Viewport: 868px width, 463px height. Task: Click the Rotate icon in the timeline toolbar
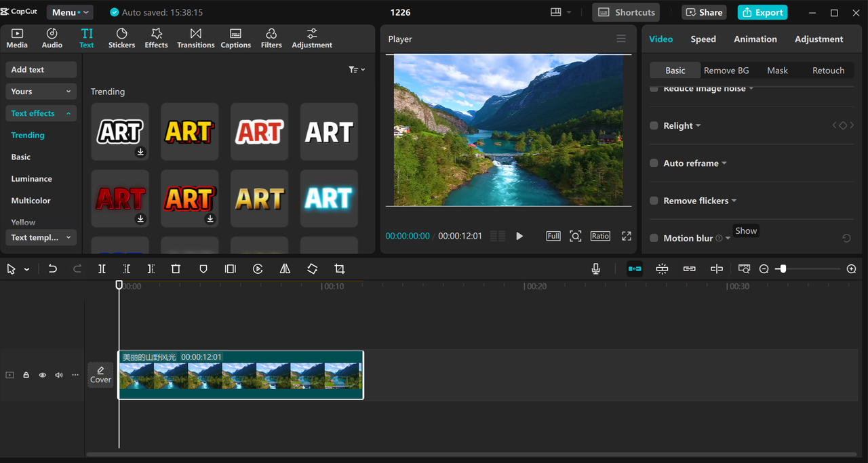point(312,268)
